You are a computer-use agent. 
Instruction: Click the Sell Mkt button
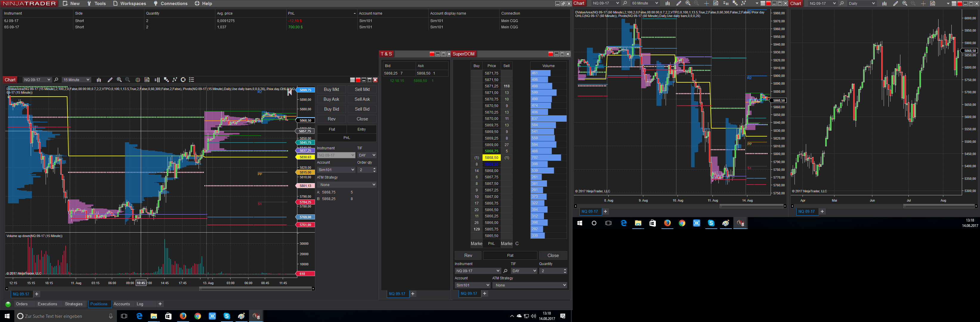362,89
